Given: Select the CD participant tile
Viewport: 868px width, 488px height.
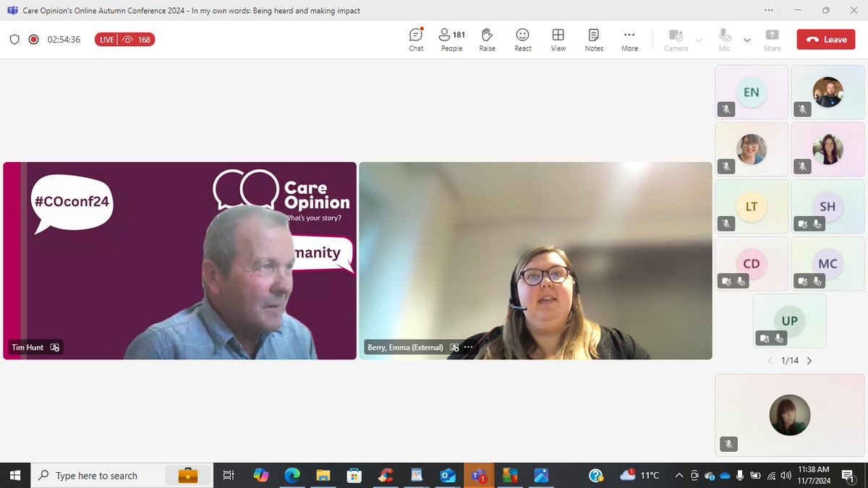Looking at the screenshot, I should (752, 264).
